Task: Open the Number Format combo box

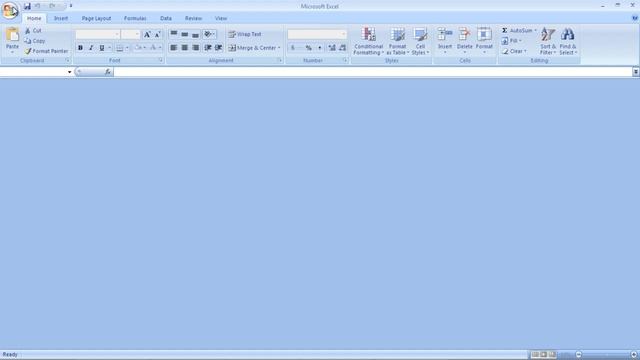Action: pos(317,34)
